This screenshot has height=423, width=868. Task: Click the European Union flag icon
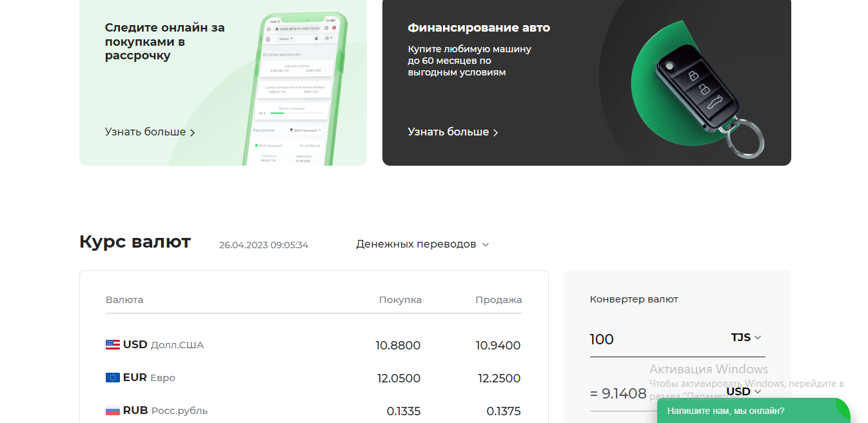point(112,378)
